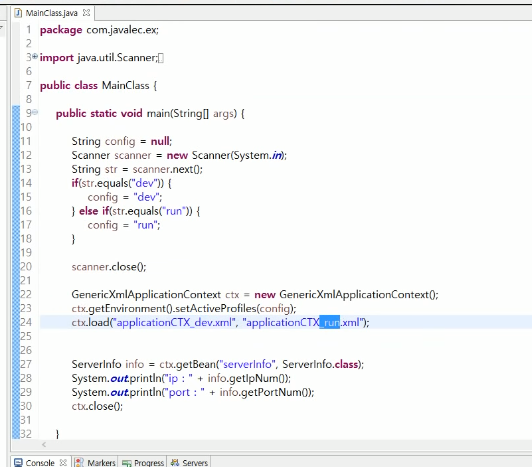532x467 pixels.
Task: Click the Servers tab icon
Action: [175, 462]
